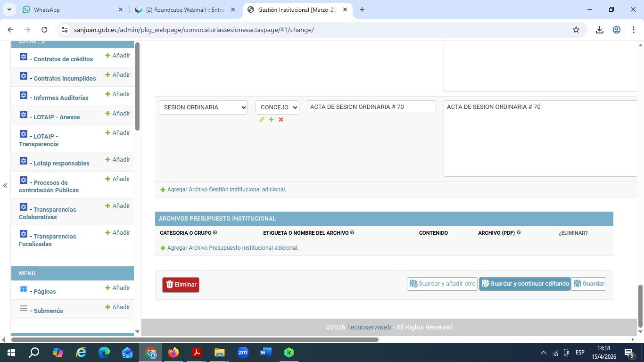This screenshot has width=644, height=362.
Task: Switch to the WhatsApp tab
Action: [71, 9]
